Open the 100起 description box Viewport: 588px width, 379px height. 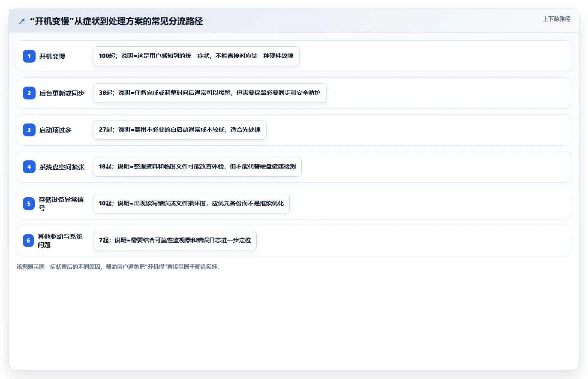pos(196,56)
